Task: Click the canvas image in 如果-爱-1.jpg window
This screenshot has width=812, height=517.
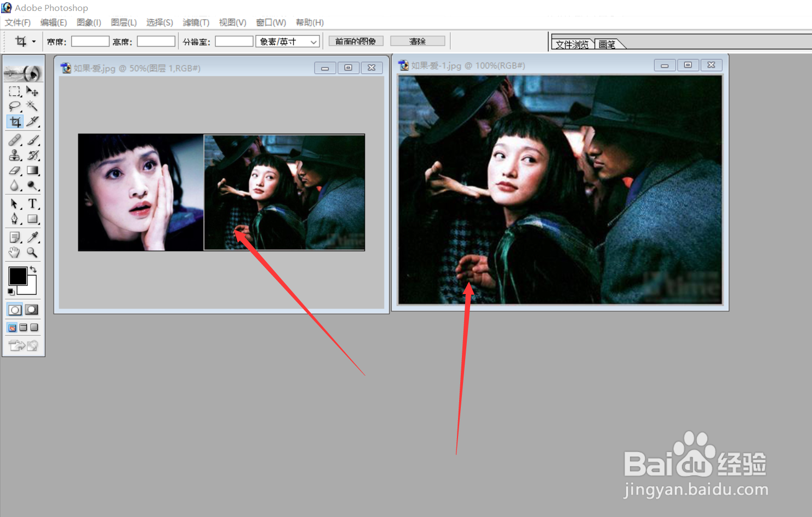Action: tap(560, 189)
